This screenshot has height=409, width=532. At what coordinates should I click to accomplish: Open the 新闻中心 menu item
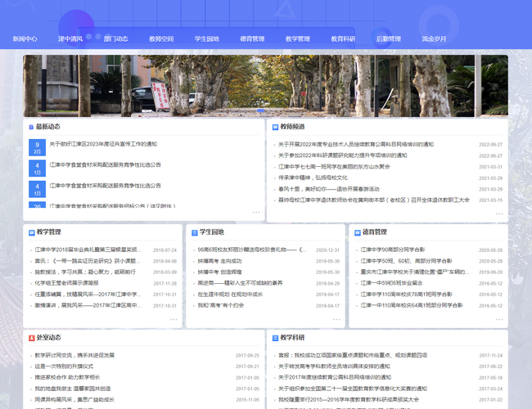pyautogui.click(x=25, y=39)
